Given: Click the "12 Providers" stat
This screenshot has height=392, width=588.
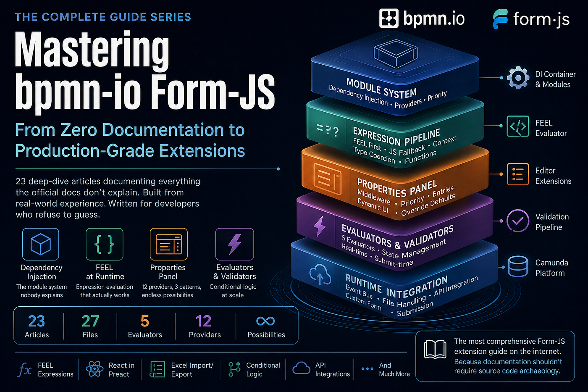Looking at the screenshot, I should (x=205, y=326).
